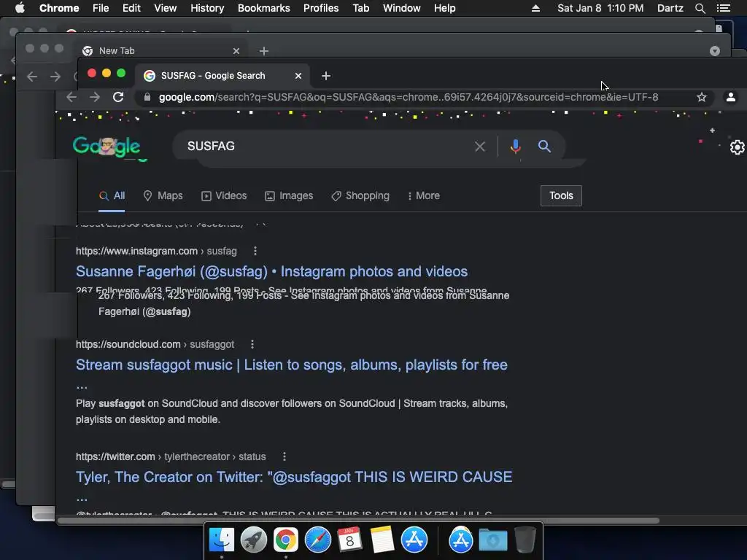Open Susanne Fagerhøi Instagram result link
The width and height of the screenshot is (747, 560).
[271, 271]
